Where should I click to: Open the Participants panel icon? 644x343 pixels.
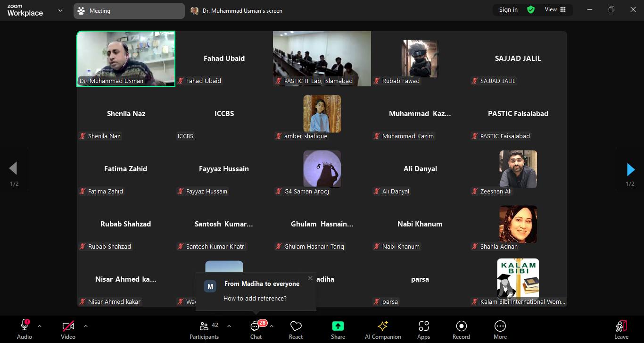pyautogui.click(x=204, y=326)
